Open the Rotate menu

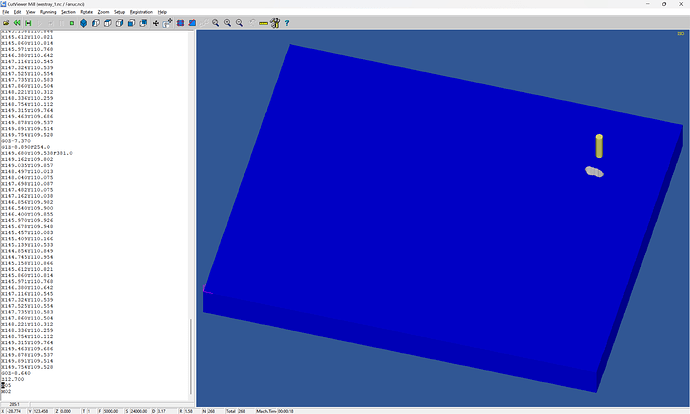(87, 12)
